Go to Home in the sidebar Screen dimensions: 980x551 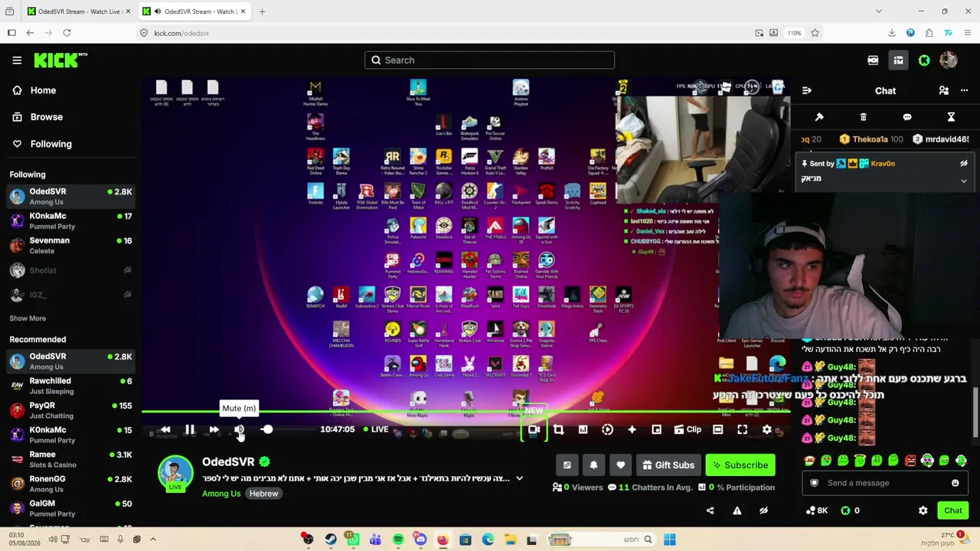[x=71, y=90]
